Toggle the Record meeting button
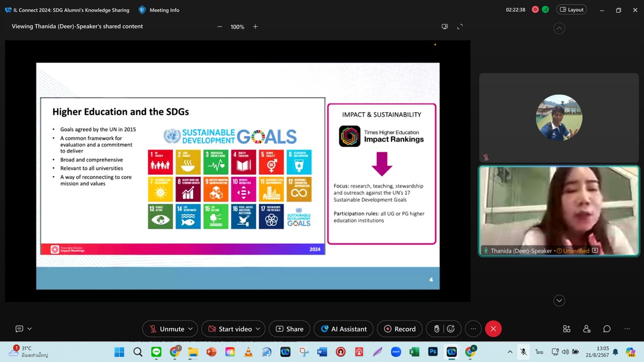The image size is (644, 362). [399, 329]
